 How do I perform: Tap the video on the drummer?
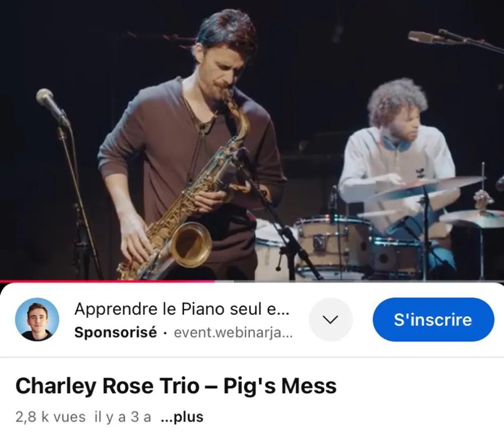click(x=399, y=154)
